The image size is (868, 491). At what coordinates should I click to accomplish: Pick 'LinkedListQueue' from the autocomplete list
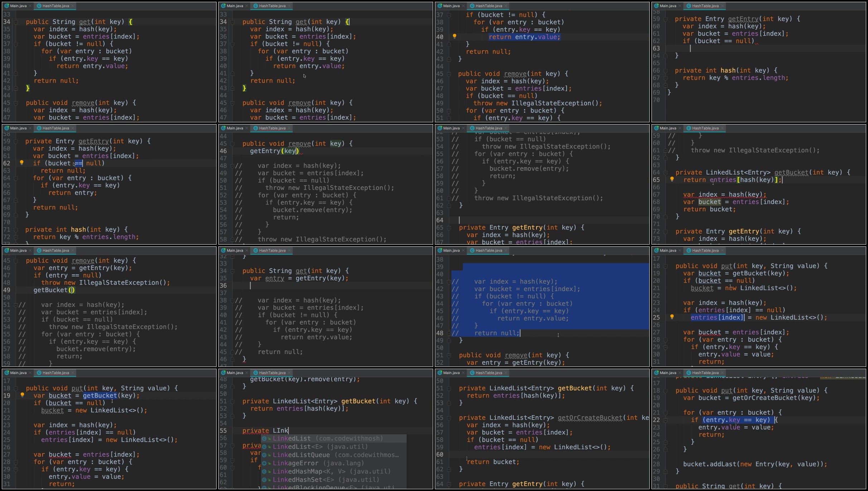click(x=334, y=455)
